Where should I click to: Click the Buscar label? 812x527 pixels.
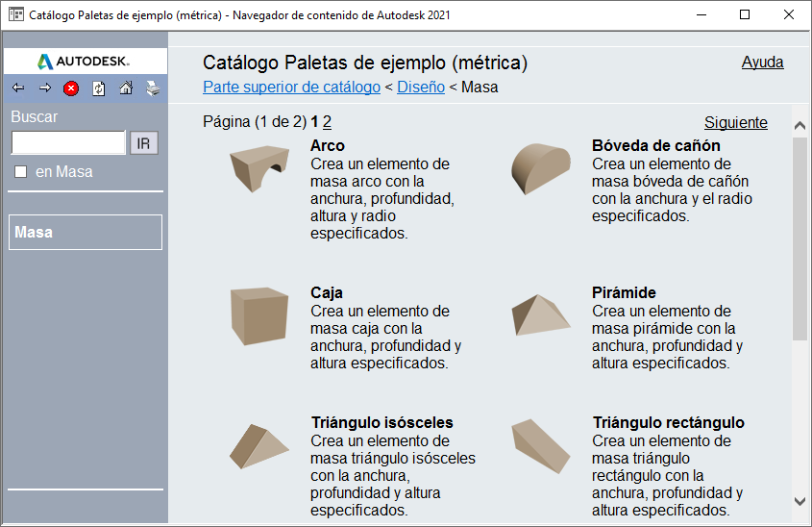coord(35,116)
